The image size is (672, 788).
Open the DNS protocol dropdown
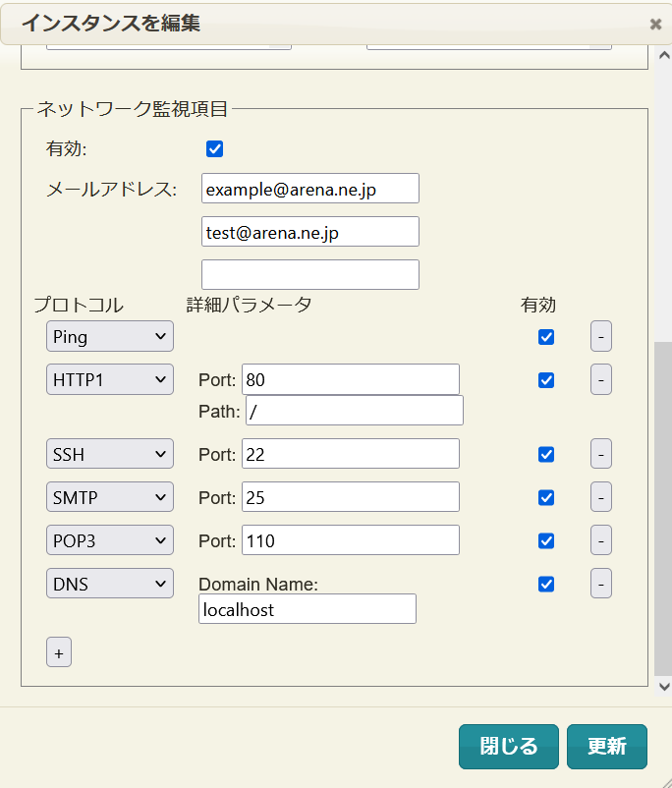(x=110, y=584)
